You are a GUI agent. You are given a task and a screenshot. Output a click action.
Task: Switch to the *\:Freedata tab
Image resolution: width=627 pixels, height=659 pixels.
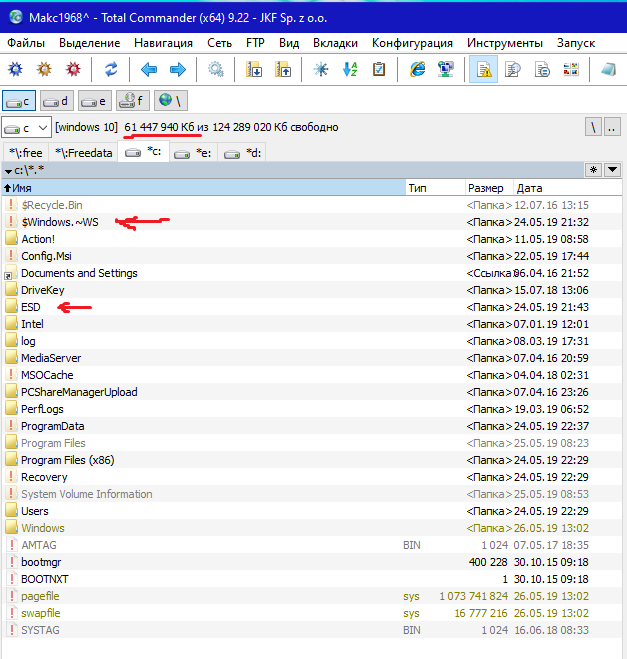click(83, 153)
